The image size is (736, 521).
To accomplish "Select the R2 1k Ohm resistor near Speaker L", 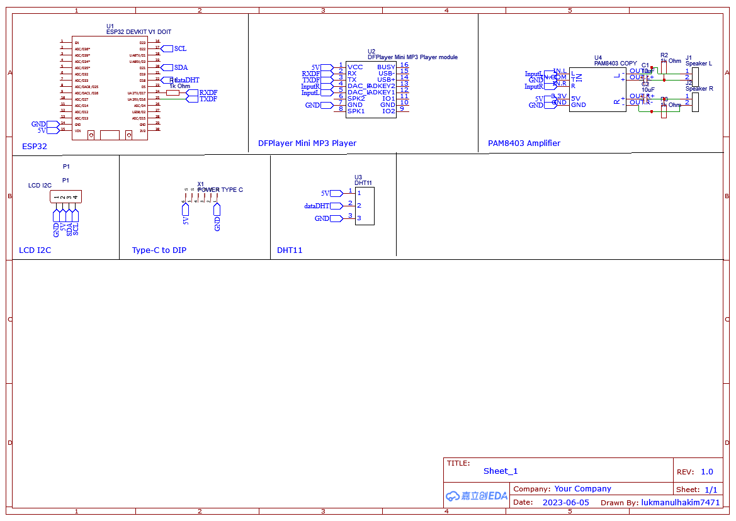I will point(664,67).
